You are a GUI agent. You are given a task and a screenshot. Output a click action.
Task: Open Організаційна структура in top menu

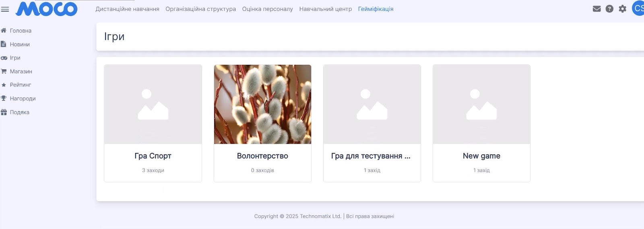click(200, 9)
